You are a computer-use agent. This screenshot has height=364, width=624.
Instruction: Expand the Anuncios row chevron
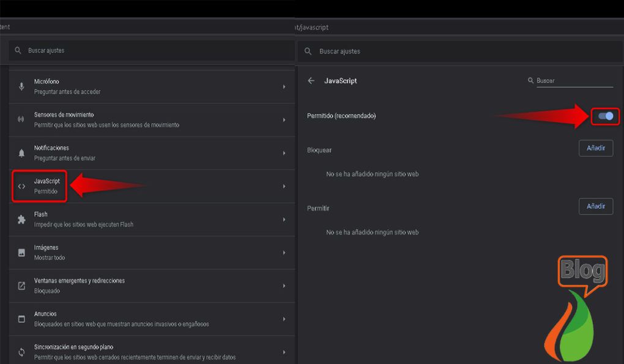click(x=284, y=318)
